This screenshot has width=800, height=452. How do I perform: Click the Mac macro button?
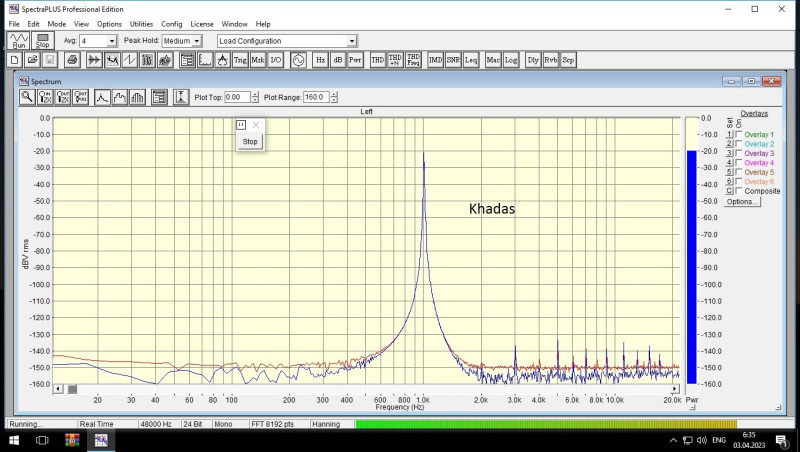point(493,60)
